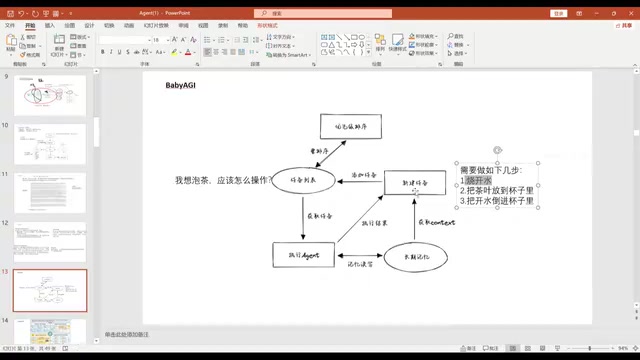Launch slideshow from status bar
Image resolution: width=640 pixels, height=360 pixels.
coord(557,348)
